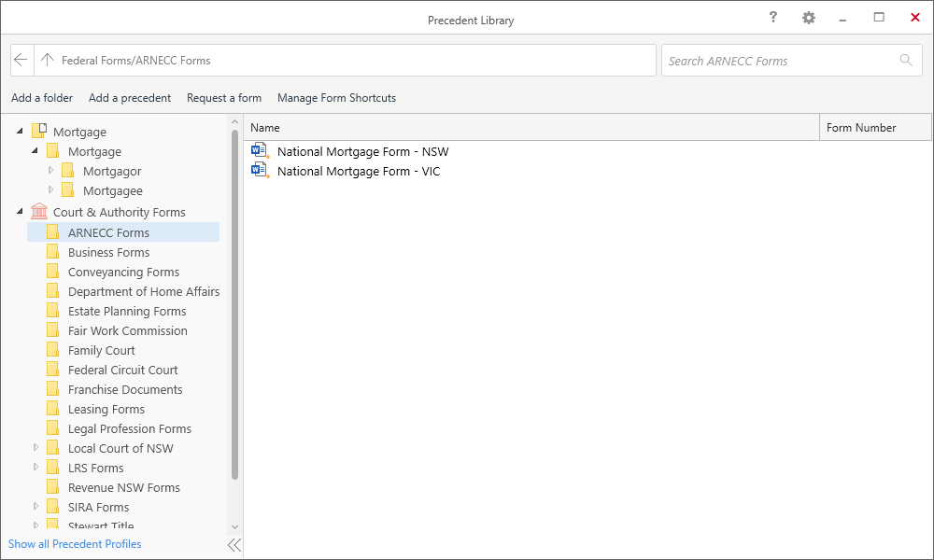Click the Franchise Documents folder icon
This screenshot has height=560, width=934.
click(53, 388)
